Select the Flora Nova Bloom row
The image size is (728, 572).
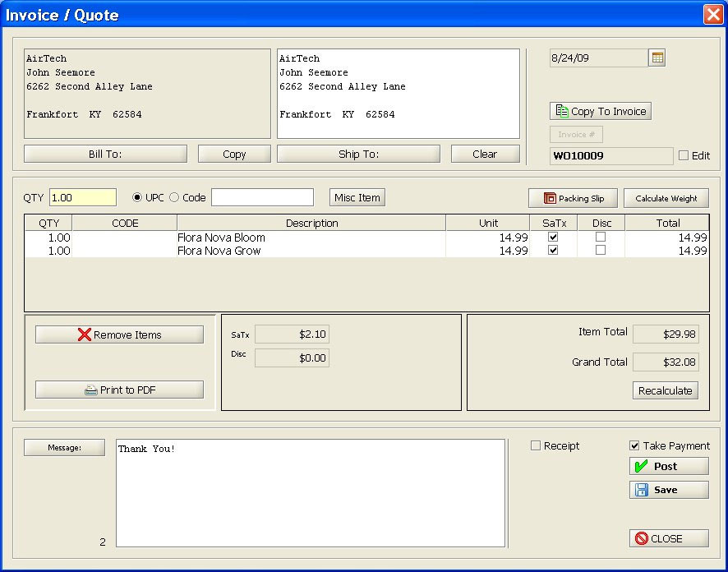tap(366, 238)
